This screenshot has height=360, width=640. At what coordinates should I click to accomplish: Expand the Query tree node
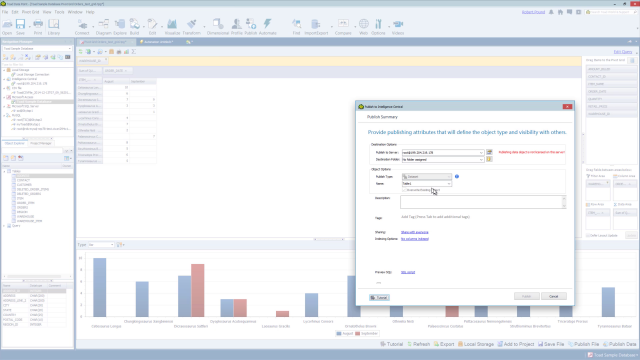coord(4,226)
